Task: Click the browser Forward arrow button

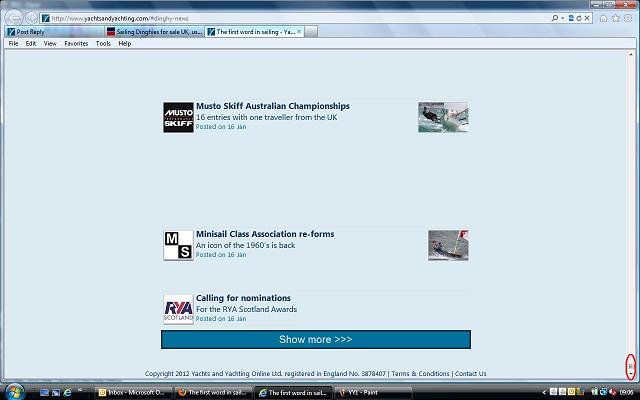Action: point(31,18)
